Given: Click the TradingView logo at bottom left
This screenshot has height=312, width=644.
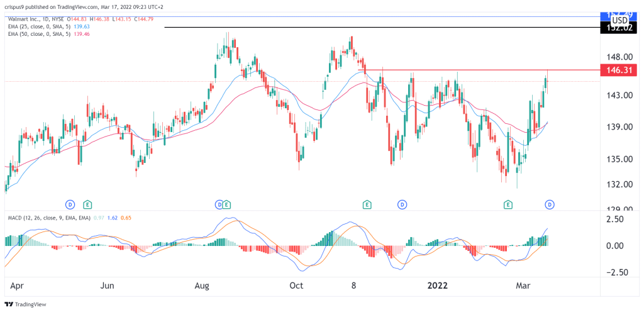Looking at the screenshot, I should (25, 304).
